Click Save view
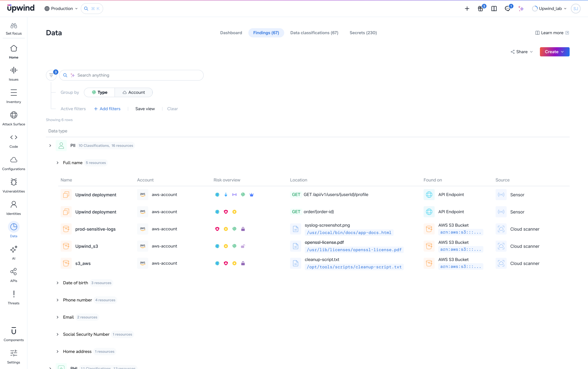Viewport: 588px width, 369px height. click(x=145, y=109)
